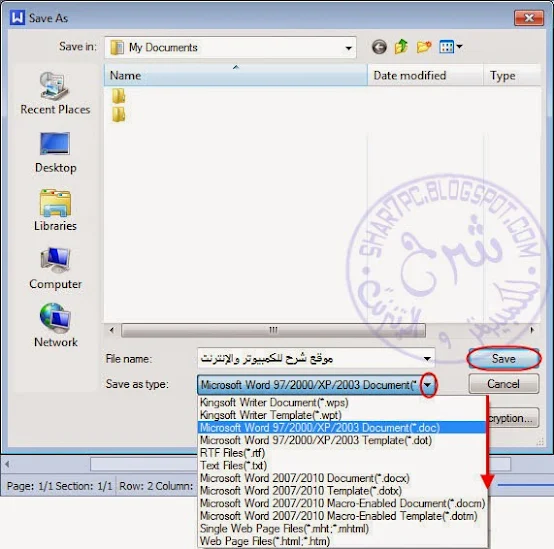Sort files by the Name column
554x549 pixels.
(236, 75)
